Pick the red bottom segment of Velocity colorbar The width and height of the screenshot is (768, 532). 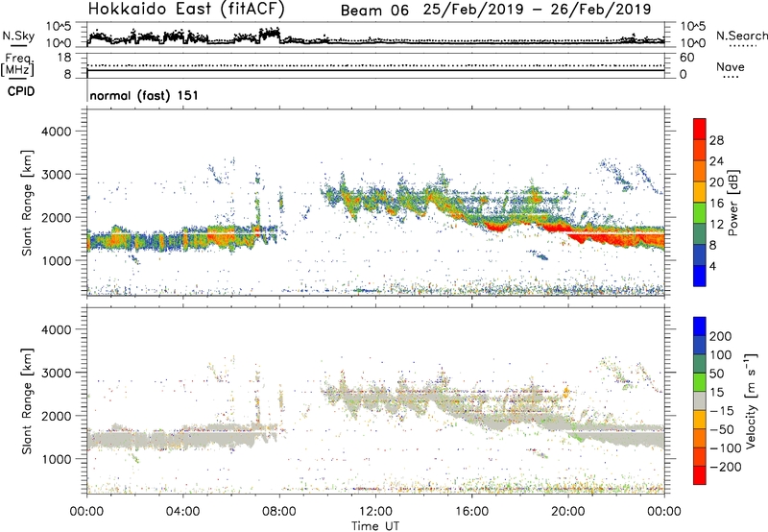[700, 475]
